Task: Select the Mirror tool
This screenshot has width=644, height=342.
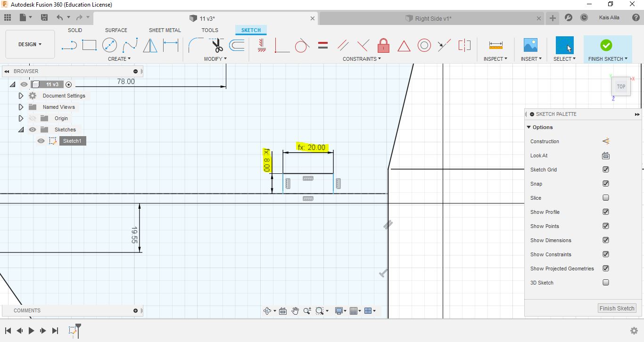Action: pos(150,45)
